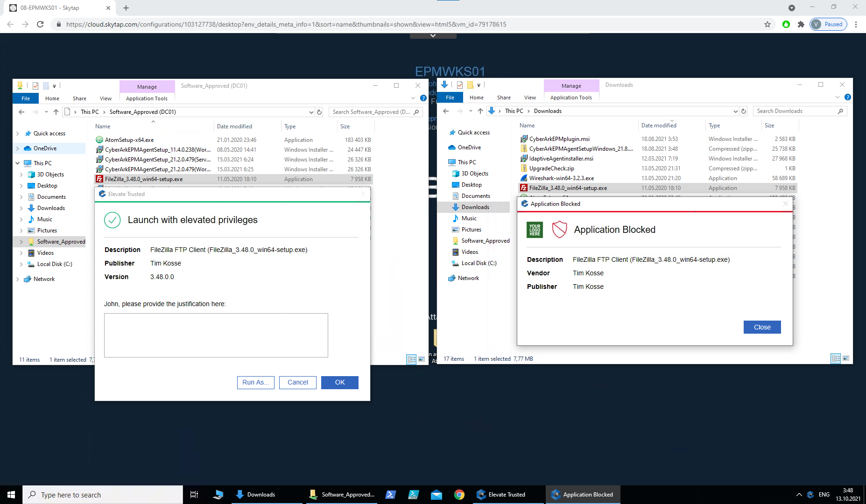The height and width of the screenshot is (504, 866).
Task: Bookmark this page with star icon
Action: pos(767,24)
